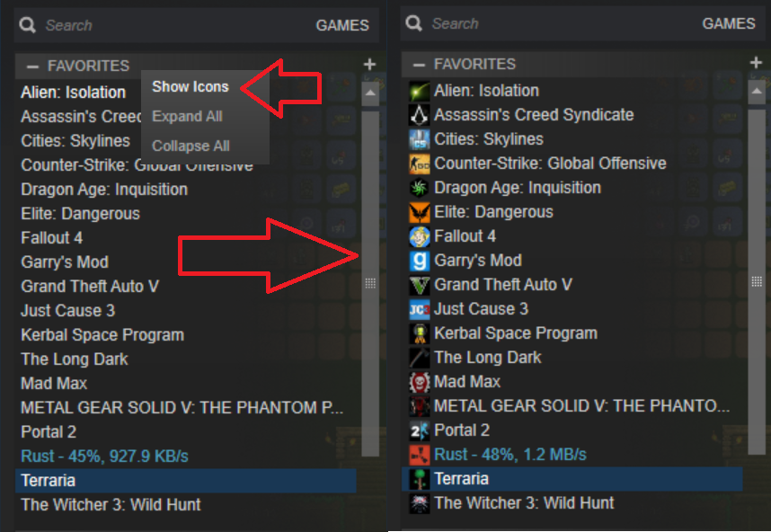
Task: Click the Counter-Strike: Global Offensive icon
Action: [x=420, y=164]
